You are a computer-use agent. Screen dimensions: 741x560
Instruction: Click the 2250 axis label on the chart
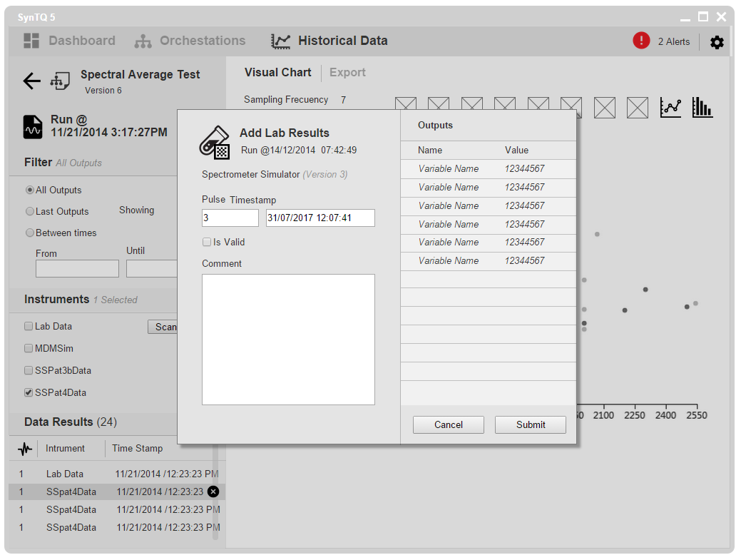click(634, 415)
